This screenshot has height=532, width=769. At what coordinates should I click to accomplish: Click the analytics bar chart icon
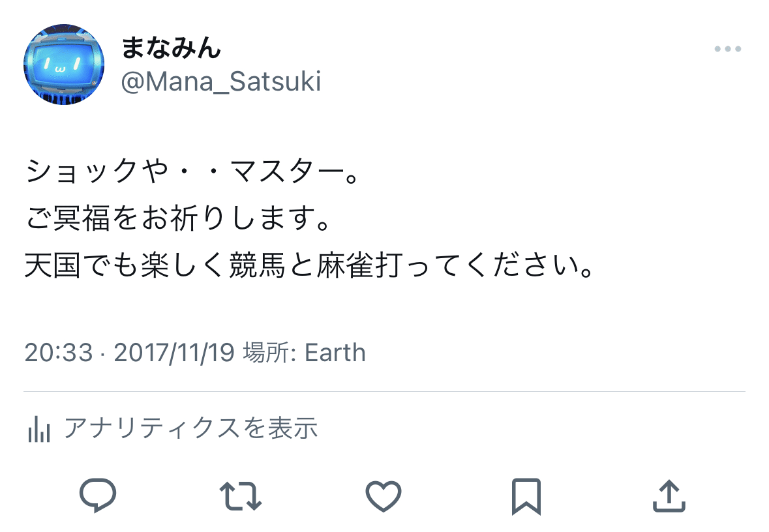point(38,429)
